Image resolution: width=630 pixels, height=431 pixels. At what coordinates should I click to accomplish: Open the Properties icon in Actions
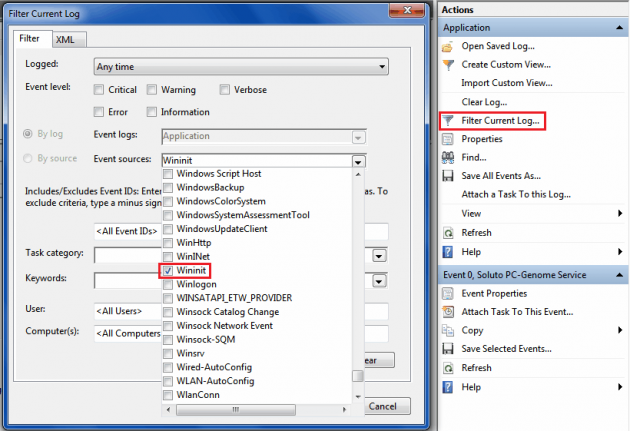449,139
